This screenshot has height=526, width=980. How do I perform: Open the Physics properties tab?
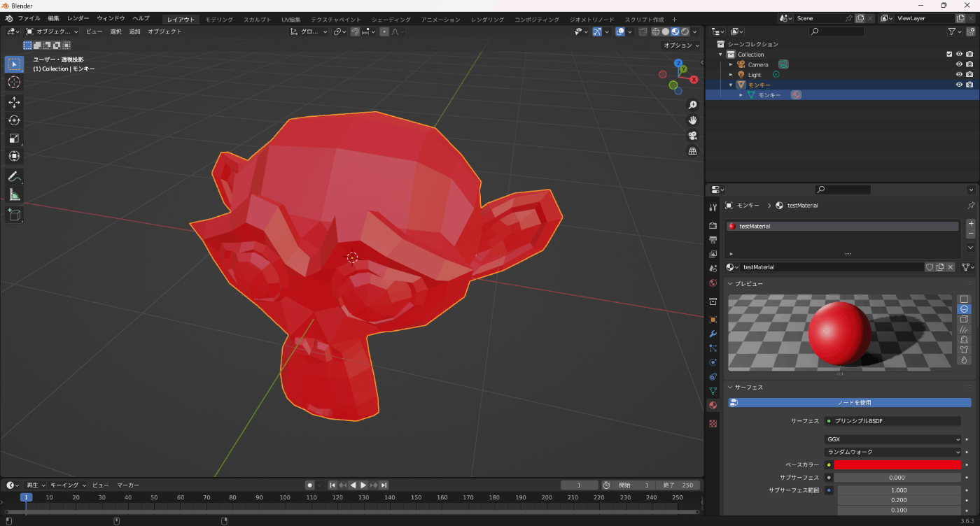[x=713, y=362]
